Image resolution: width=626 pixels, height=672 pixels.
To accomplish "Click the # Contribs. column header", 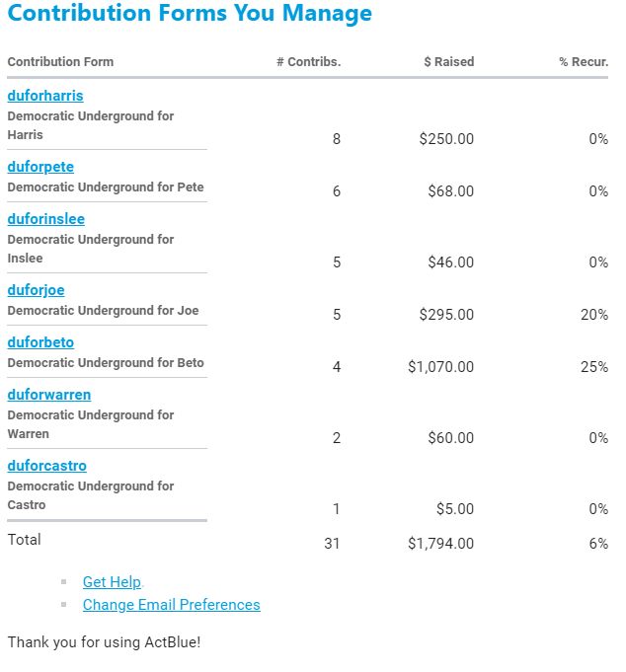I will 308,61.
